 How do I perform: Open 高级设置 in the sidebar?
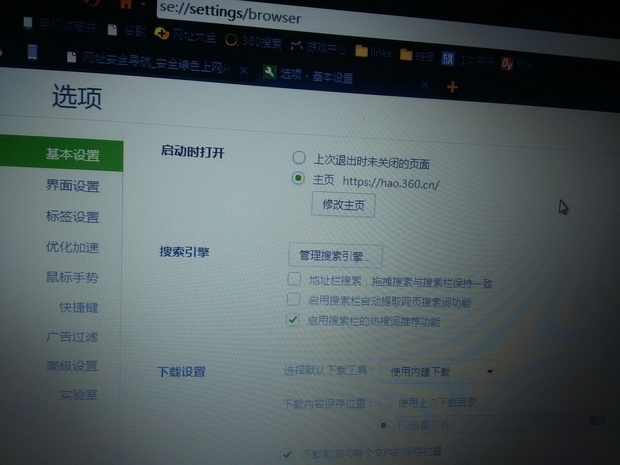coord(72,366)
